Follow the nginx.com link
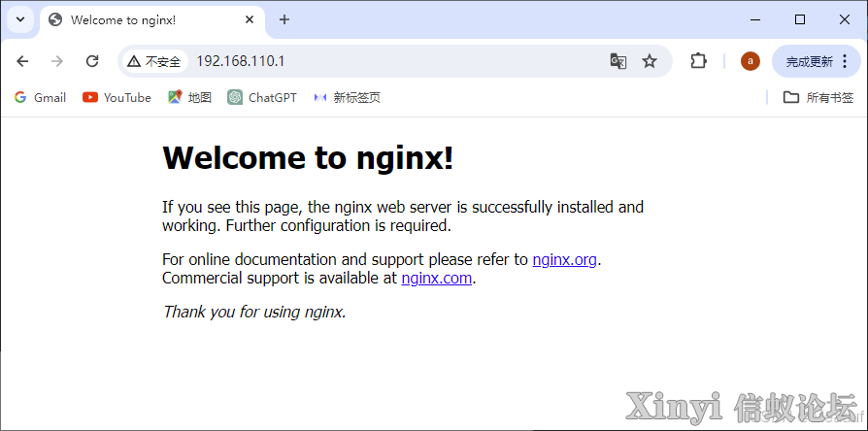The width and height of the screenshot is (868, 431). pyautogui.click(x=436, y=278)
